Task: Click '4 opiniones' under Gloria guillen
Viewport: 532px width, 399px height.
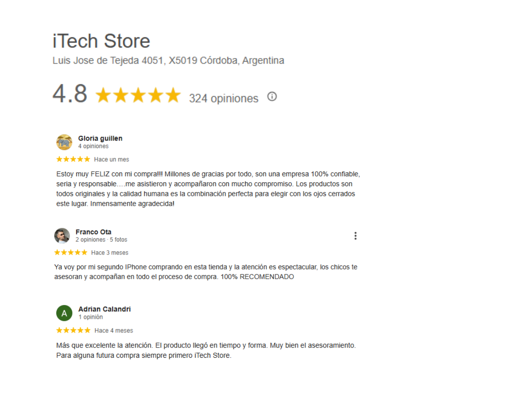Action: point(93,146)
